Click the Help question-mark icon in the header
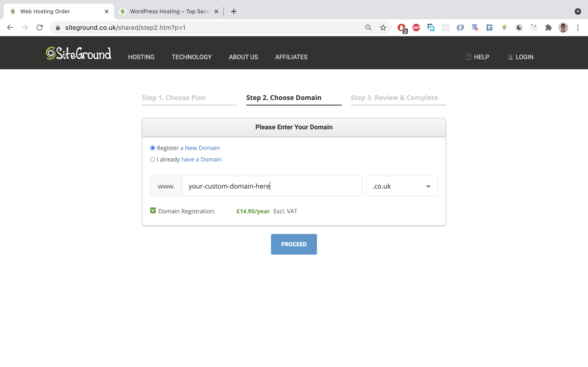This screenshot has width=588, height=367. tap(469, 57)
